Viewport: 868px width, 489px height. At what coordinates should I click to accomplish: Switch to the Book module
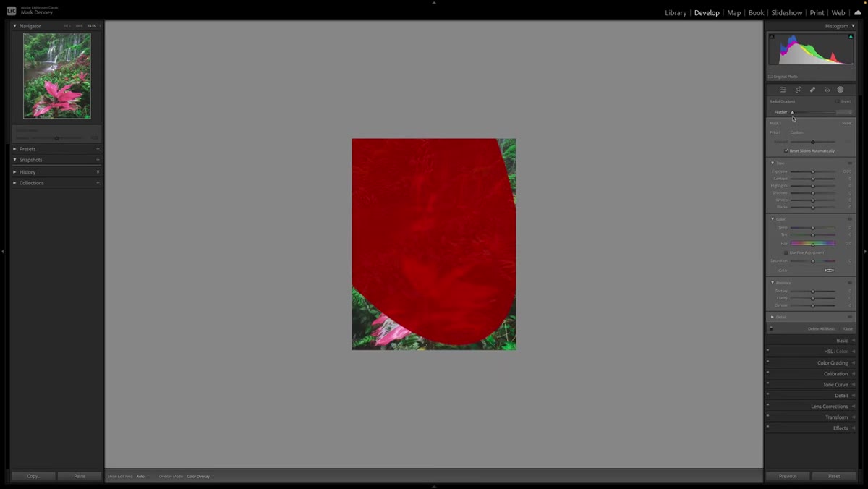(756, 13)
